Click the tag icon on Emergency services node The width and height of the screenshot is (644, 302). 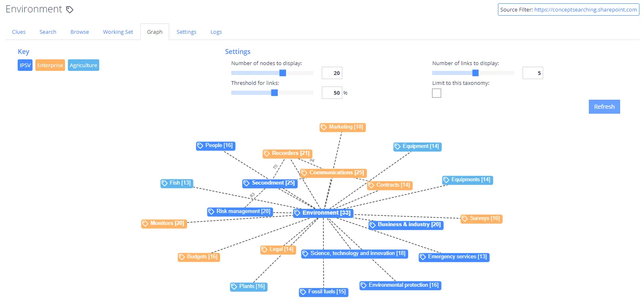pyautogui.click(x=423, y=257)
